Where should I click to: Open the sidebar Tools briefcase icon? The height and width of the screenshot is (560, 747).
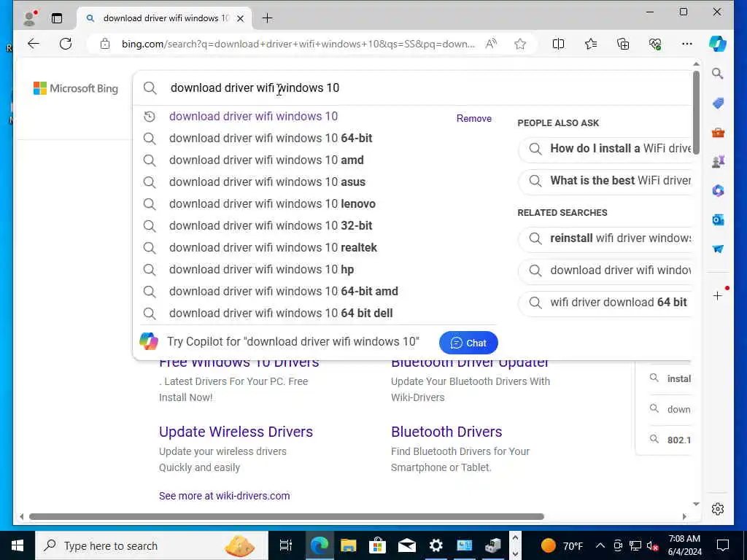coord(718,133)
